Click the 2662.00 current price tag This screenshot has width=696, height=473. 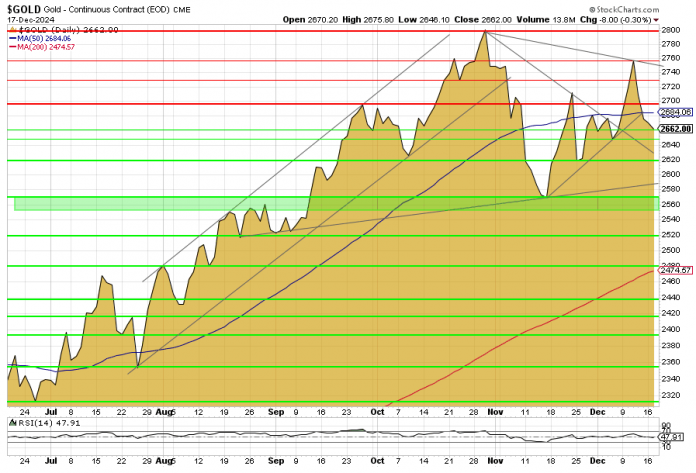click(x=677, y=129)
